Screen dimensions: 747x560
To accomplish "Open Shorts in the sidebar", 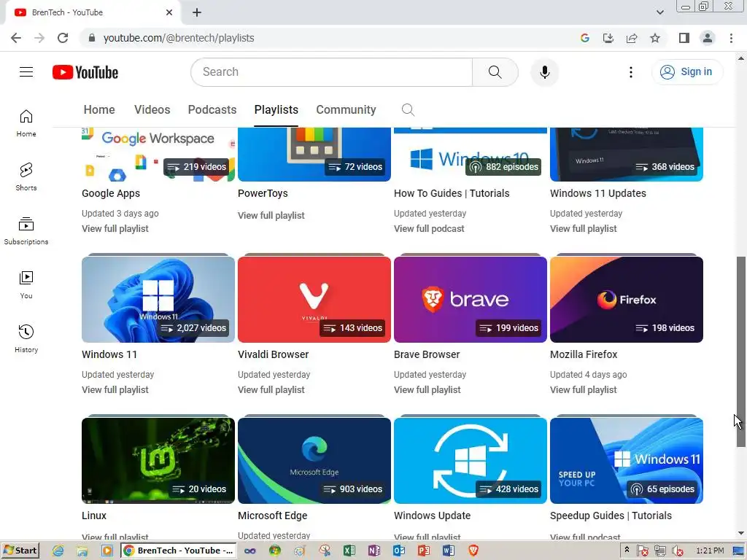I will pos(26,176).
